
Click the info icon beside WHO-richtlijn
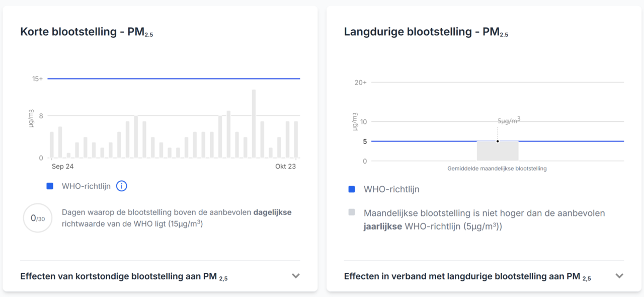click(121, 186)
